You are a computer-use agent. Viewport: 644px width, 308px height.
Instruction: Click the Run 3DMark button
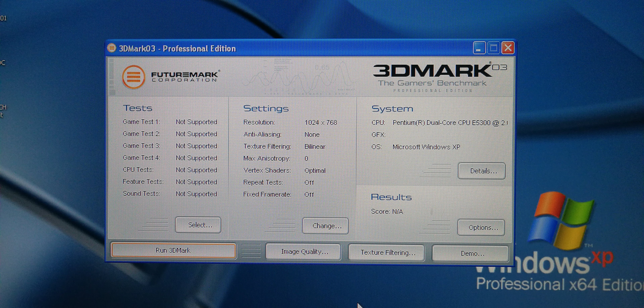(173, 250)
